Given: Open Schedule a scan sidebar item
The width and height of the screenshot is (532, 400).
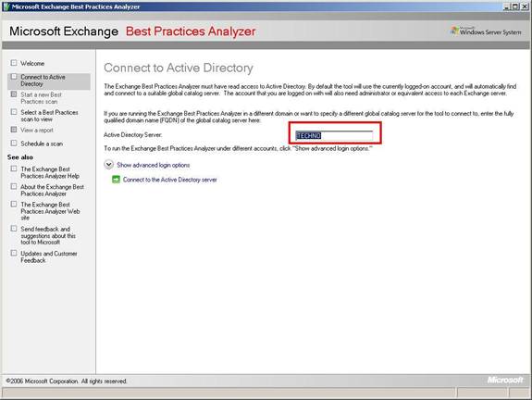Looking at the screenshot, I should [42, 144].
